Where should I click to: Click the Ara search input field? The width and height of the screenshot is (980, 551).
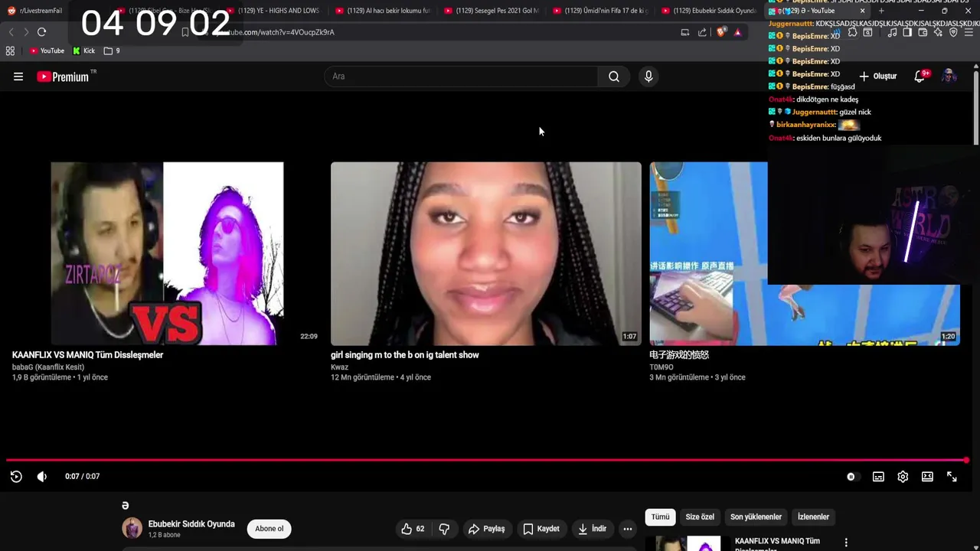(462, 77)
